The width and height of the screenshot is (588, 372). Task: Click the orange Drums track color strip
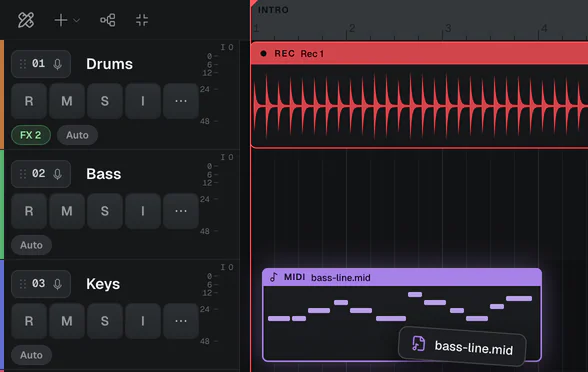[2, 94]
